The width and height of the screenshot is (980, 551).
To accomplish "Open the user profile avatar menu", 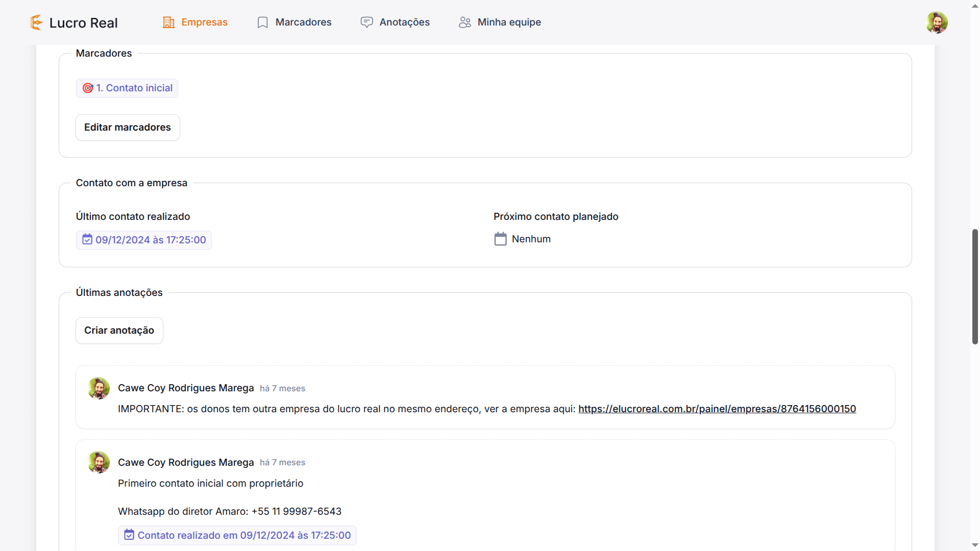I will 937,22.
